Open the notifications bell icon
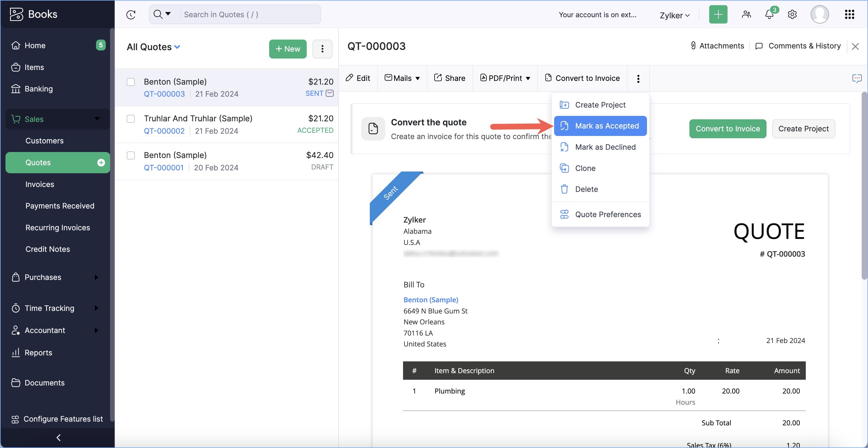This screenshot has height=448, width=868. (769, 15)
